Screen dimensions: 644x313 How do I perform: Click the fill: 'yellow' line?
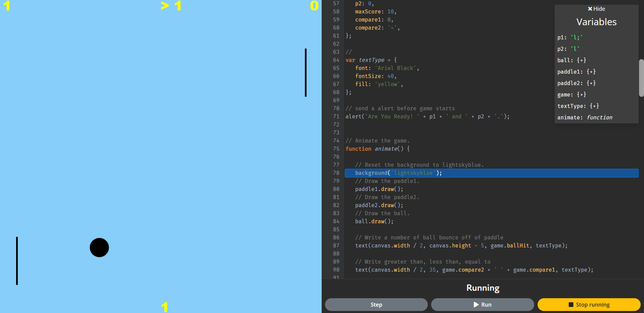(379, 84)
